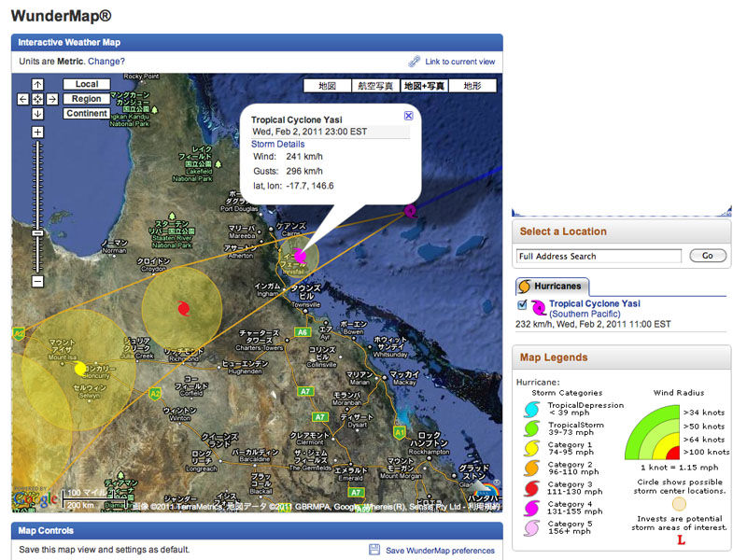Screen dimensions: 747x560
Task: Pan the map down with arrow
Action: [37, 114]
